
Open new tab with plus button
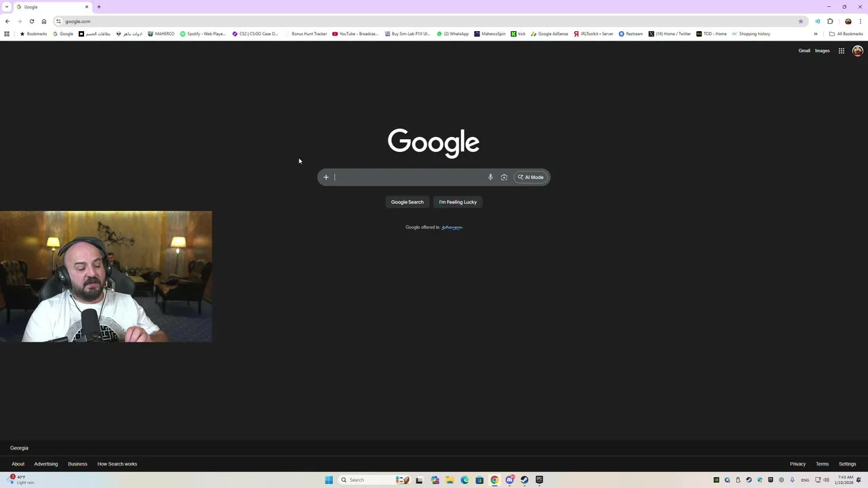(x=99, y=7)
